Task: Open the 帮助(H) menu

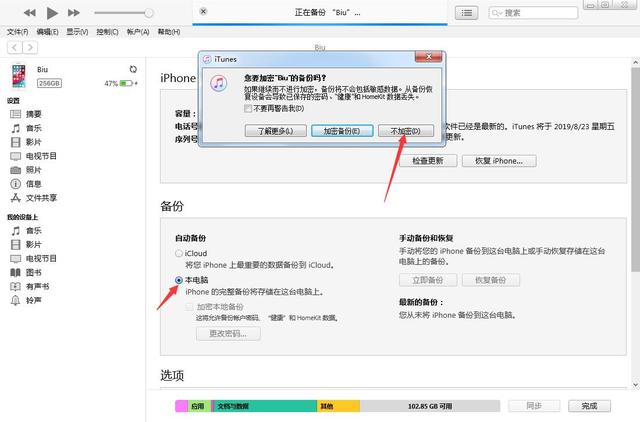Action: (169, 32)
